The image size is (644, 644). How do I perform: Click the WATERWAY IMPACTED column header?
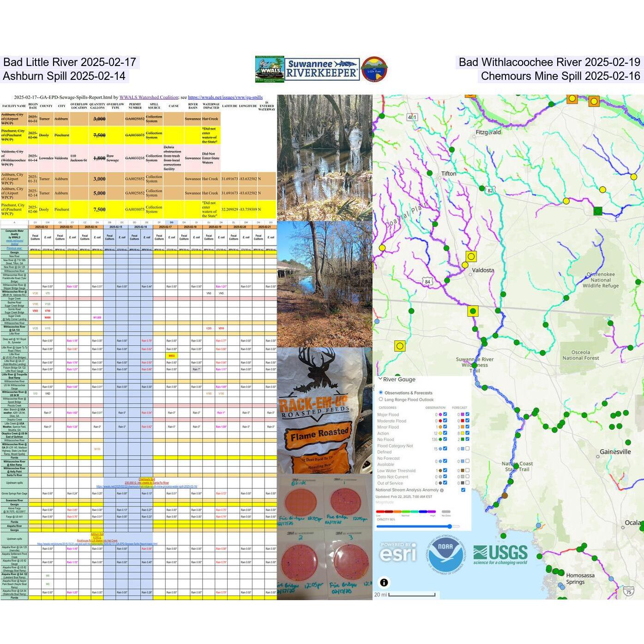[211, 106]
